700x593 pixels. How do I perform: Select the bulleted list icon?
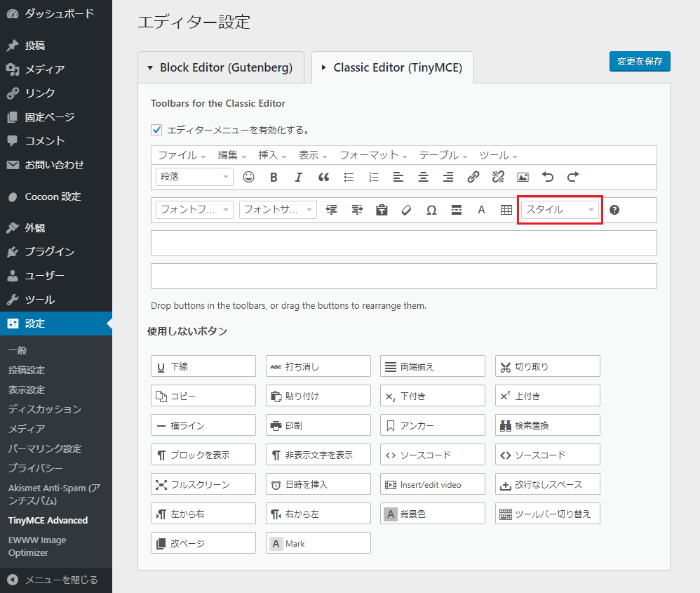click(349, 178)
